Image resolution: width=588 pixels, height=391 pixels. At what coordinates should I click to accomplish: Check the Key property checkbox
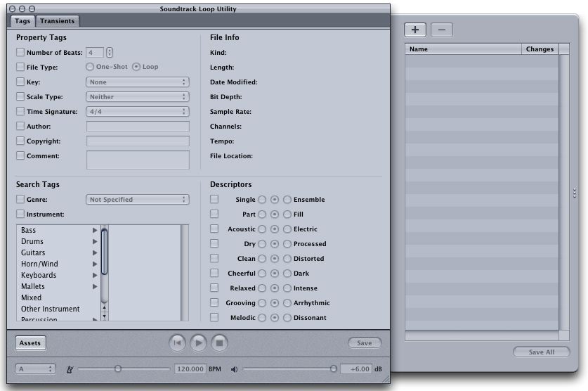click(x=20, y=82)
